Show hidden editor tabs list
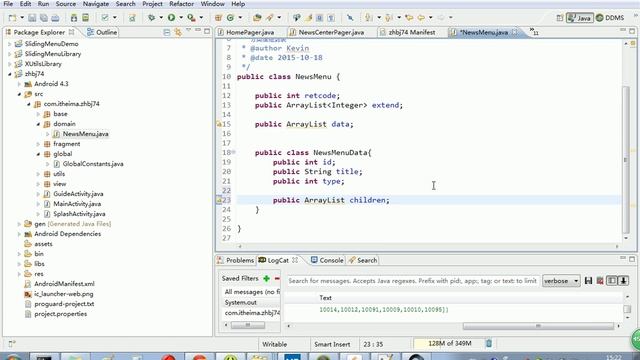640x360 pixels. (x=534, y=31)
